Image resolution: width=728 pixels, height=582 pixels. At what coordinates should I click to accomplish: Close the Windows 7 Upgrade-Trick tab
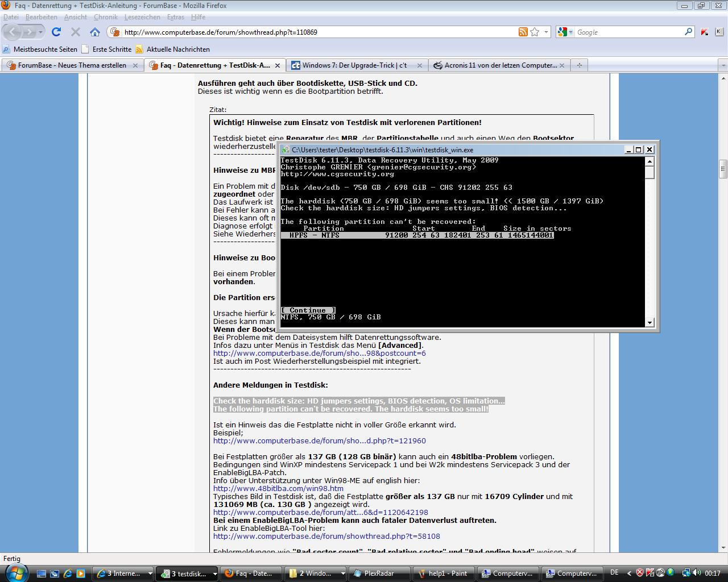coord(419,65)
